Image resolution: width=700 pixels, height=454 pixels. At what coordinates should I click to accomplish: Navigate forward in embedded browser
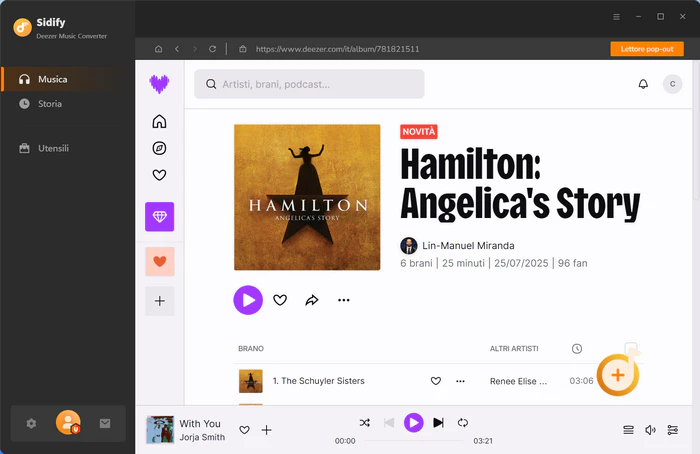(x=195, y=49)
